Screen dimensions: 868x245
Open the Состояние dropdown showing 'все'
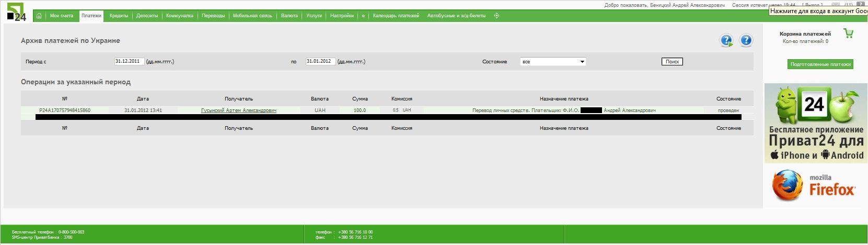tap(553, 62)
